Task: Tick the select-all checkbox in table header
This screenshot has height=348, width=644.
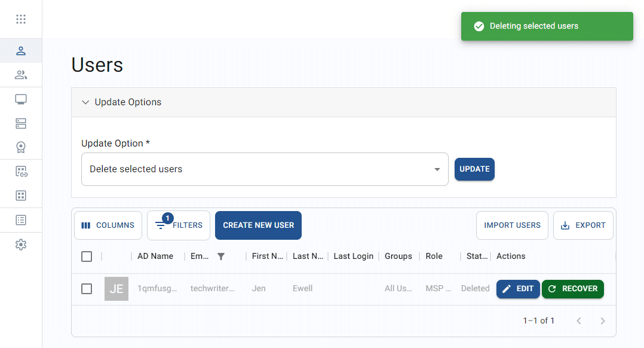Action: (87, 257)
